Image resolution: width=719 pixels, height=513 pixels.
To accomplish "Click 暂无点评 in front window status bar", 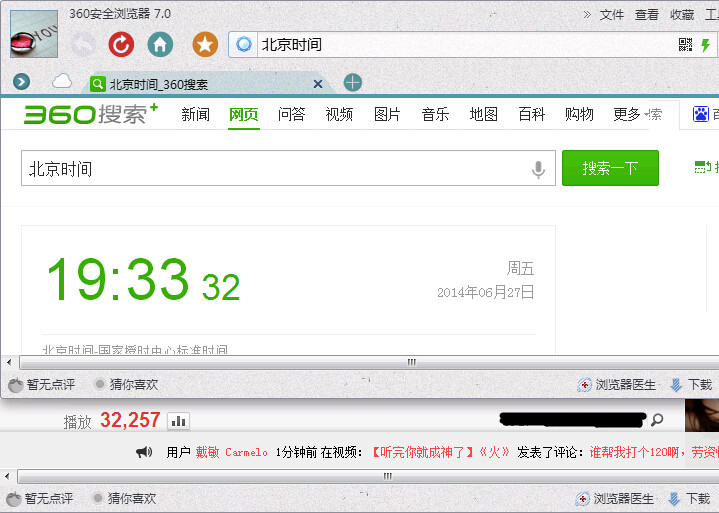I will pos(42,384).
